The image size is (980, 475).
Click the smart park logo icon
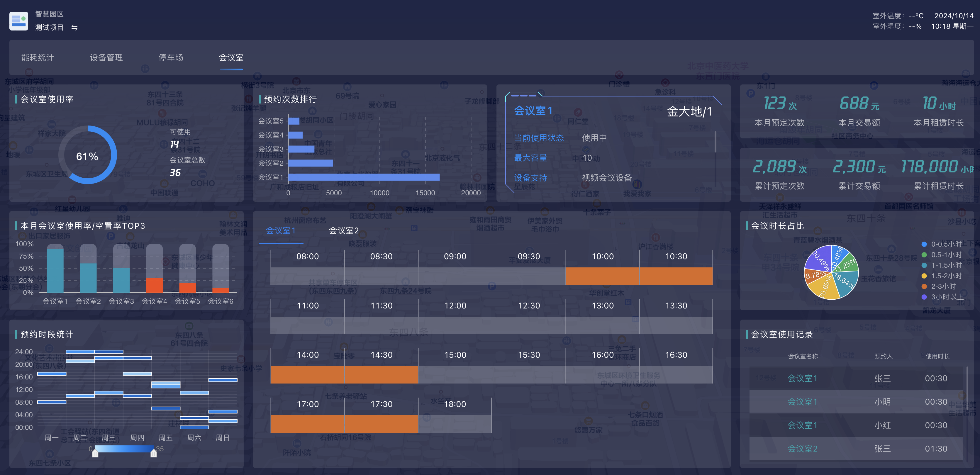(18, 21)
